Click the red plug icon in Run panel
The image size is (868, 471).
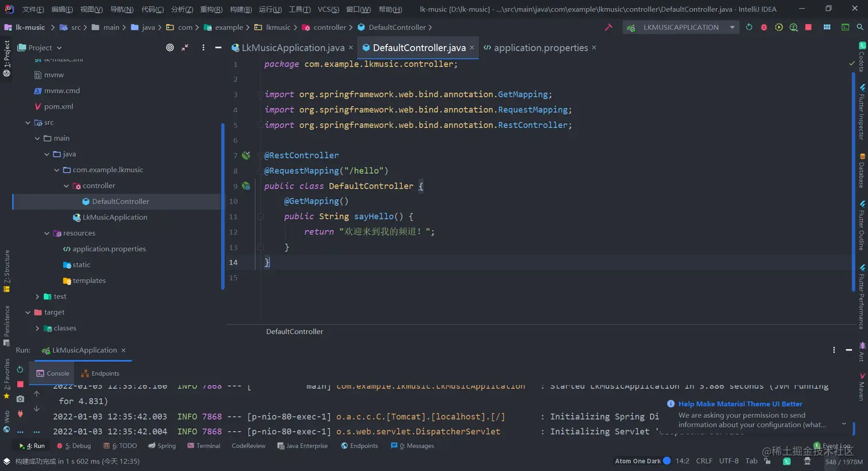(20, 414)
